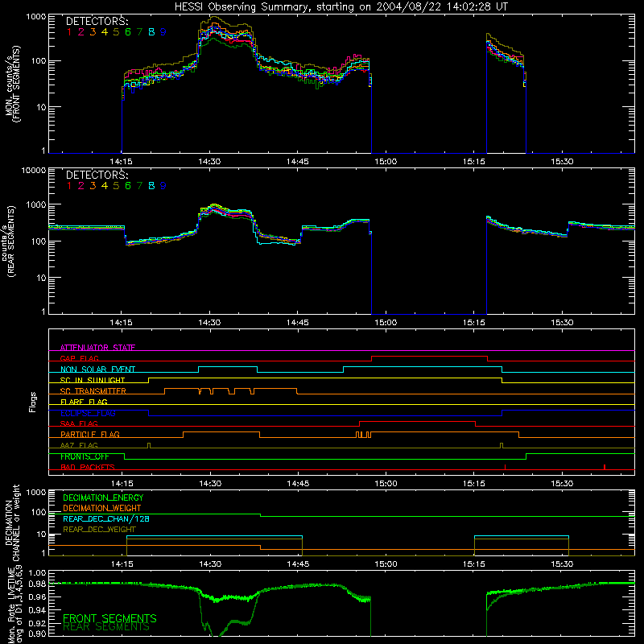Screen dimensions: 644x644
Task: Click the SC_IN_SUNLIGHT flag label
Action: coord(93,380)
